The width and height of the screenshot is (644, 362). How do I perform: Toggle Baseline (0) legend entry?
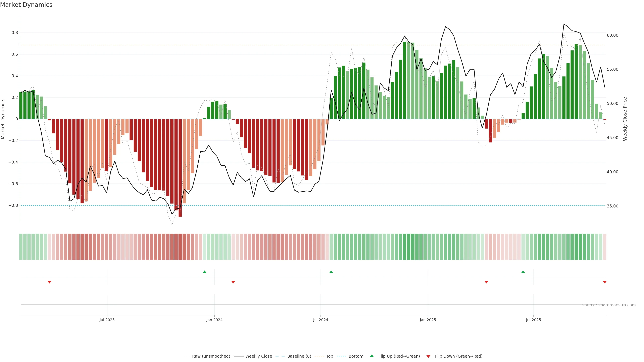pos(299,356)
